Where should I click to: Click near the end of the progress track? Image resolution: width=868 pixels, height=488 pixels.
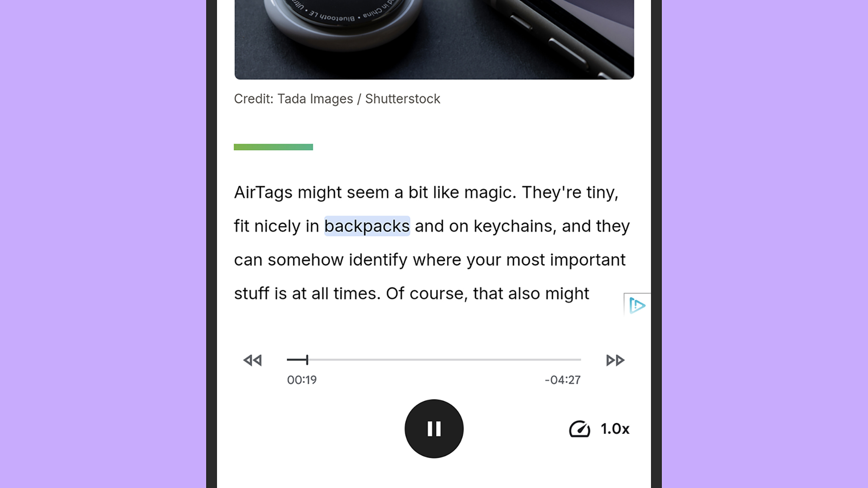[573, 360]
